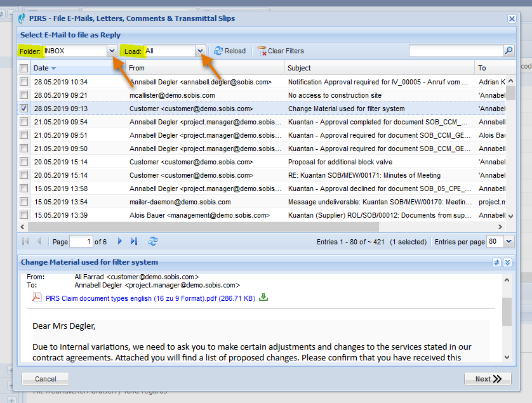This screenshot has height=403, width=532.
Task: Collapse the email preview panel
Action: [507, 262]
